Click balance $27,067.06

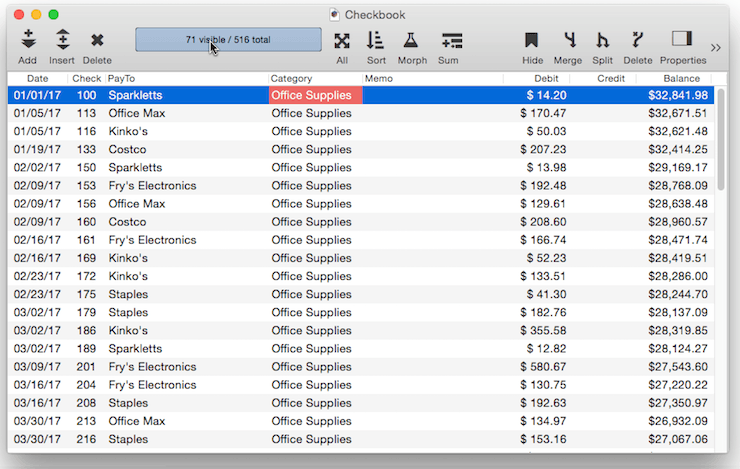pyautogui.click(x=678, y=439)
